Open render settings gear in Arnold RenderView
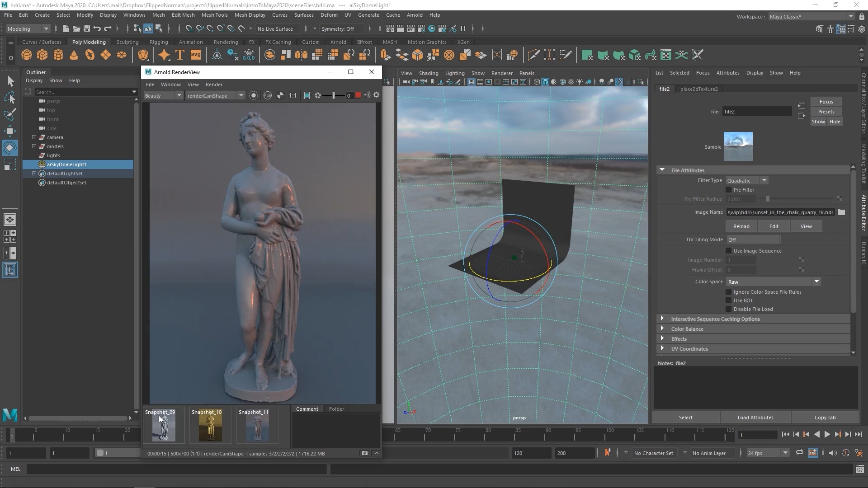The image size is (868, 488). [x=376, y=95]
